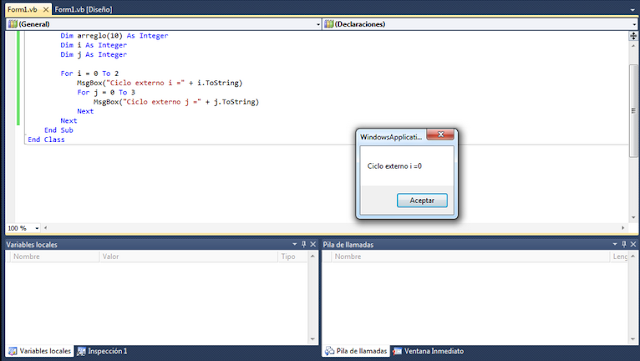The width and height of the screenshot is (640, 361).
Task: Click the 'Dim arreglo(10) As Integer' line
Action: coord(114,36)
